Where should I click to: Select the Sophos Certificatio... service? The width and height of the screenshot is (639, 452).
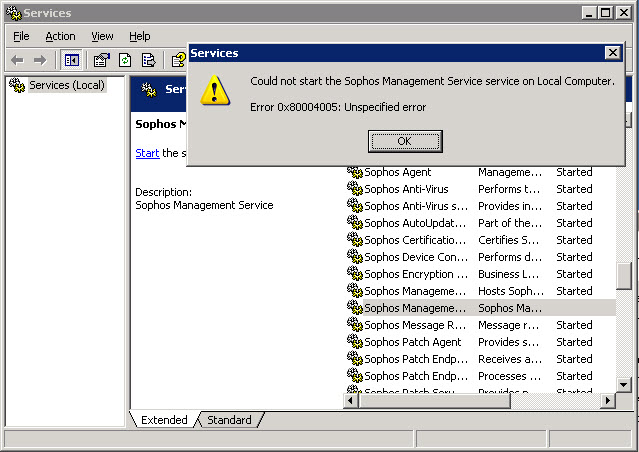481,240
